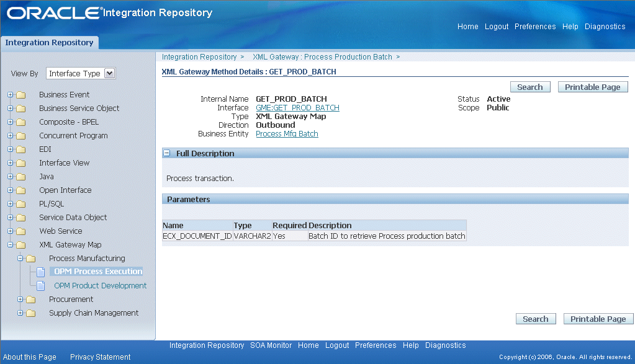Open the GME:GET_PROD_BATCH interface link

(298, 107)
